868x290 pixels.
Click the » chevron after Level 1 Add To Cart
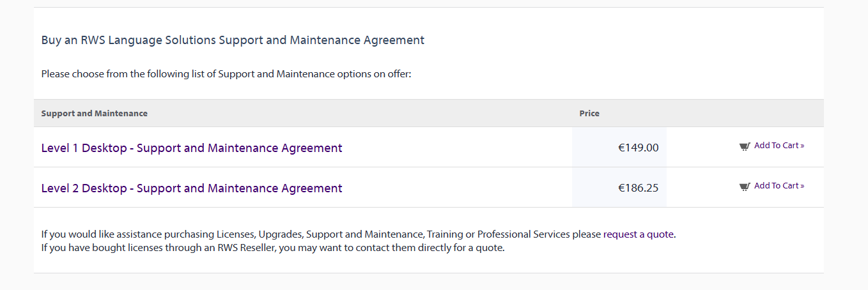[x=802, y=146]
